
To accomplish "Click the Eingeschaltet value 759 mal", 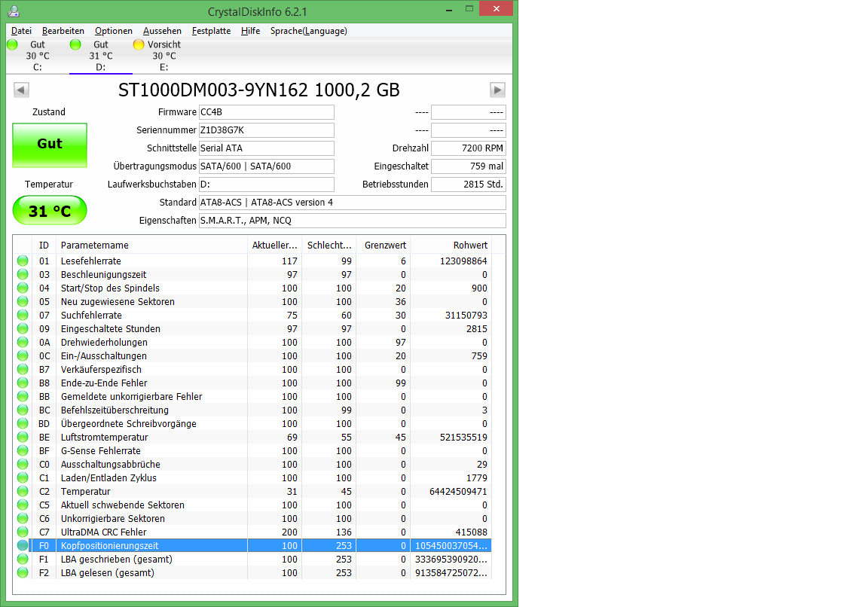I will coord(469,166).
